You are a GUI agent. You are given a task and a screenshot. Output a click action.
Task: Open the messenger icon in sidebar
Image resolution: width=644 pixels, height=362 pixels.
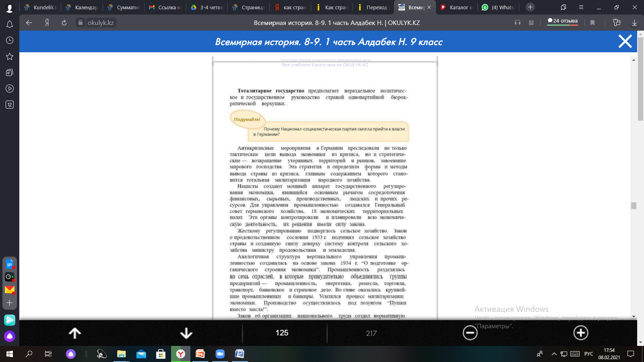(x=10, y=320)
